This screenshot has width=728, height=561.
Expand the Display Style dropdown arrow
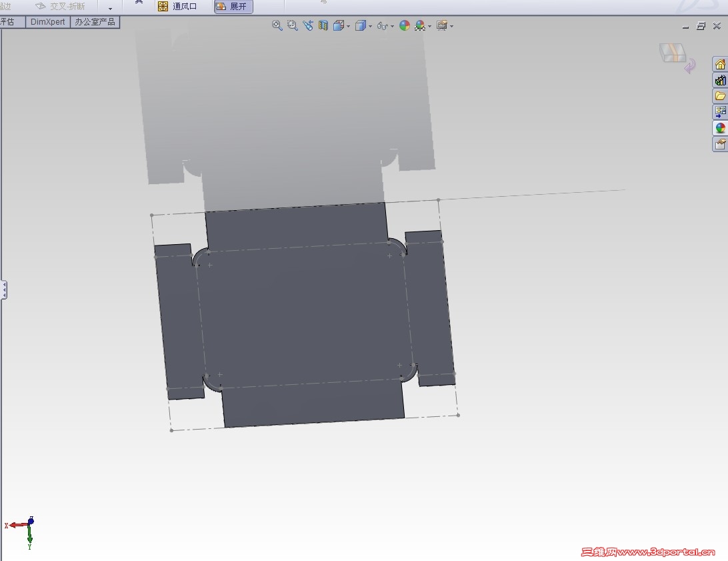click(x=370, y=27)
